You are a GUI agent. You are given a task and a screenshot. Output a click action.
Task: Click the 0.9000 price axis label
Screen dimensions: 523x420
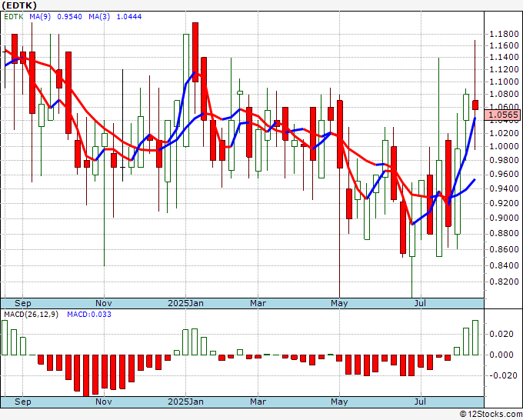tap(504, 218)
